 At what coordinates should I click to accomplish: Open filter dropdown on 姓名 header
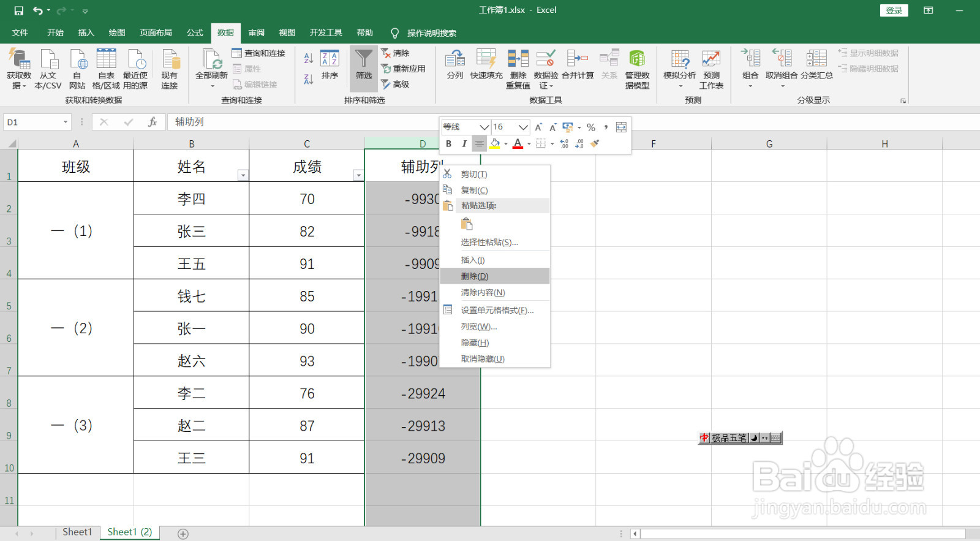[243, 175]
